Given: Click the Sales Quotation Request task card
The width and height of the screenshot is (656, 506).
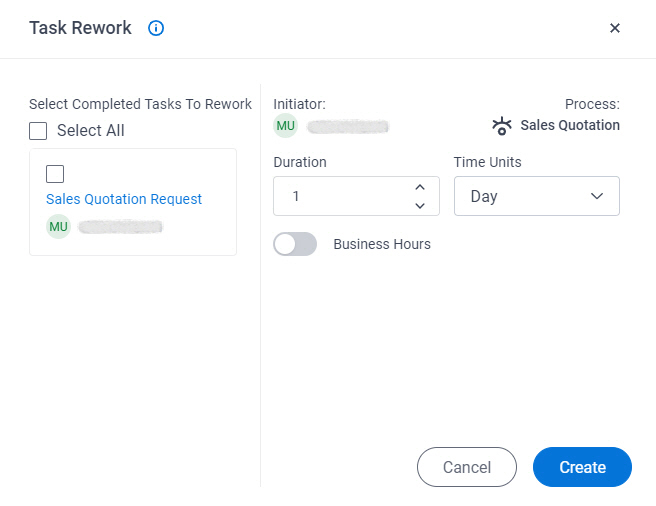Looking at the screenshot, I should tap(133, 202).
